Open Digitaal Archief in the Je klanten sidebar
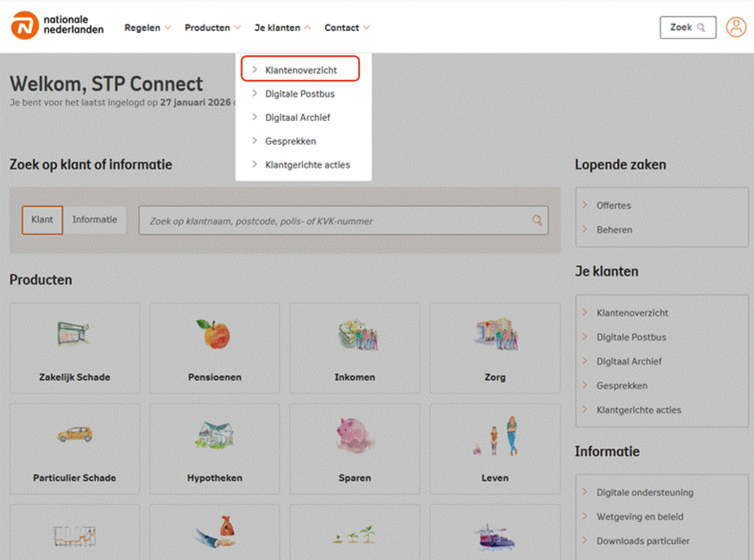This screenshot has width=754, height=560. click(629, 361)
